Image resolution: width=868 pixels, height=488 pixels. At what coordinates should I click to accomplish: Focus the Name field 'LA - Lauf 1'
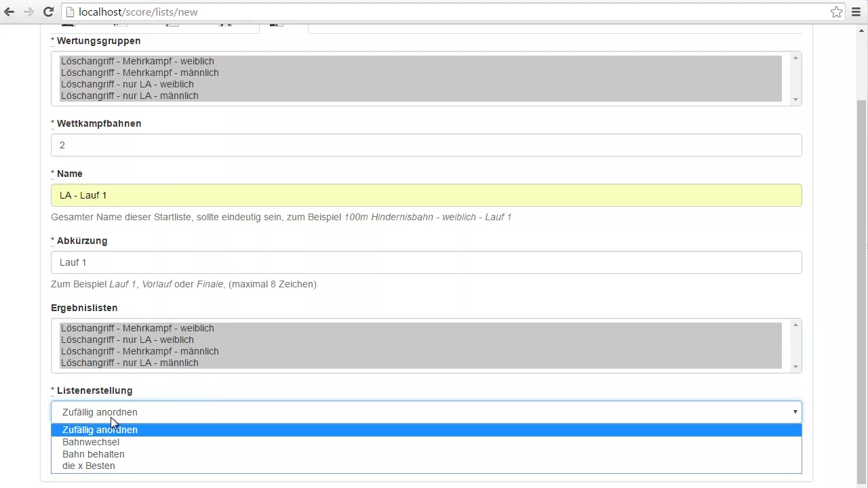coord(427,195)
